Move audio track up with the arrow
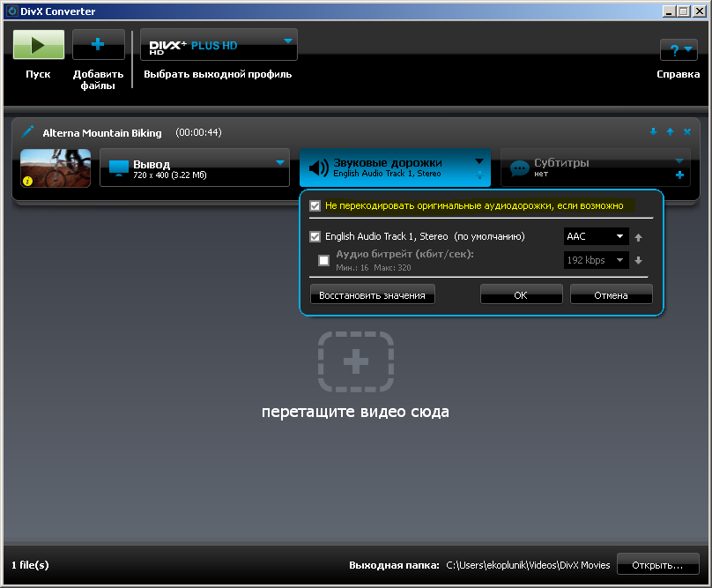Screen dimensions: 712x588 point(639,237)
